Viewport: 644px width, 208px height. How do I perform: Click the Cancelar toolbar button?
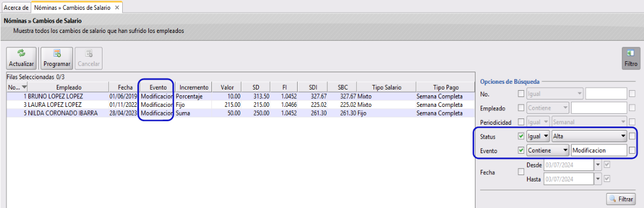click(89, 58)
